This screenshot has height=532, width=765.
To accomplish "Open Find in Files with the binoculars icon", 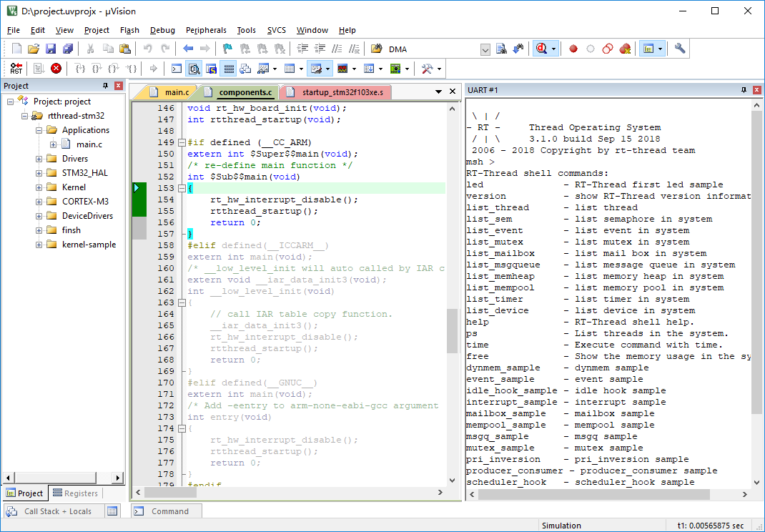I will pyautogui.click(x=500, y=49).
